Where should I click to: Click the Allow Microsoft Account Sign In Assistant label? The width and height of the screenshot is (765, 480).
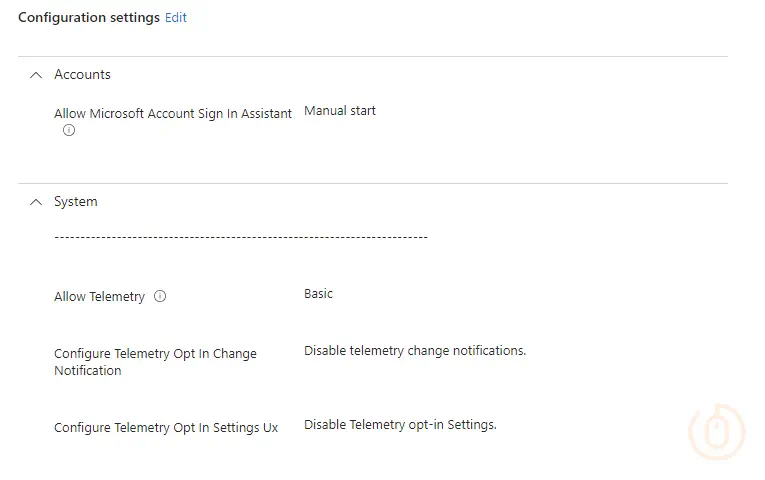173,114
